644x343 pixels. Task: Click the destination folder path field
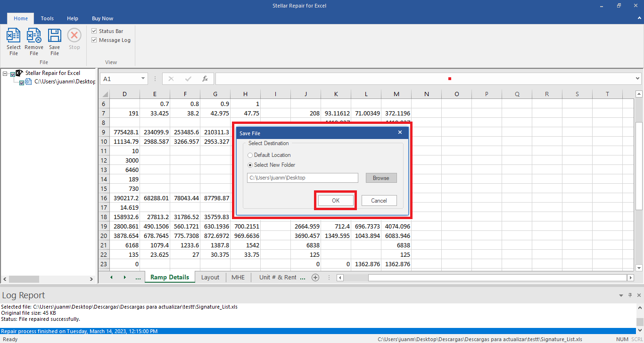coord(303,178)
